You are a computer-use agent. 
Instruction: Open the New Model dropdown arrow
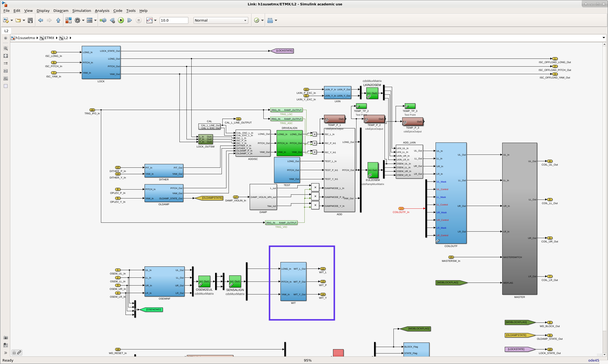(x=12, y=20)
